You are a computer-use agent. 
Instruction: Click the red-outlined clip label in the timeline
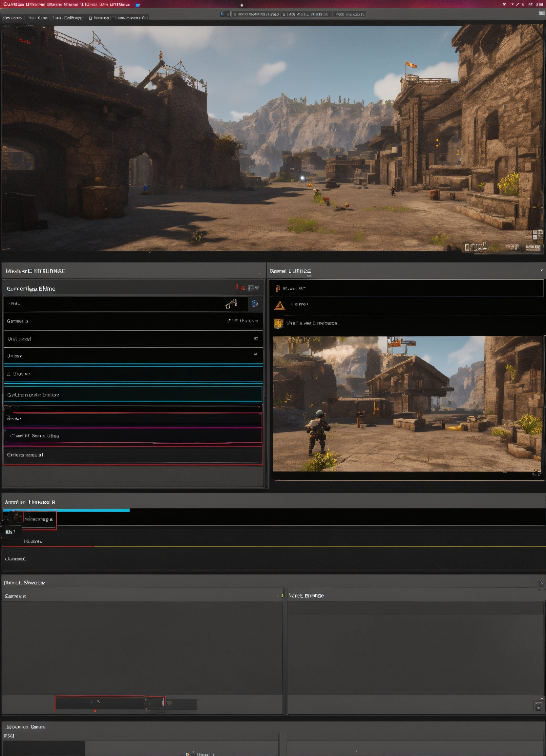click(39, 519)
